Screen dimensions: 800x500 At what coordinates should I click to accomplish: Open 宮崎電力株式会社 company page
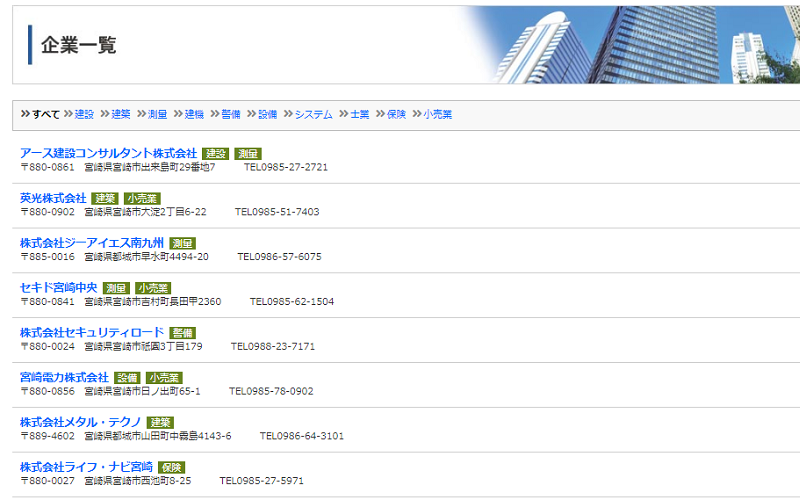(64, 377)
